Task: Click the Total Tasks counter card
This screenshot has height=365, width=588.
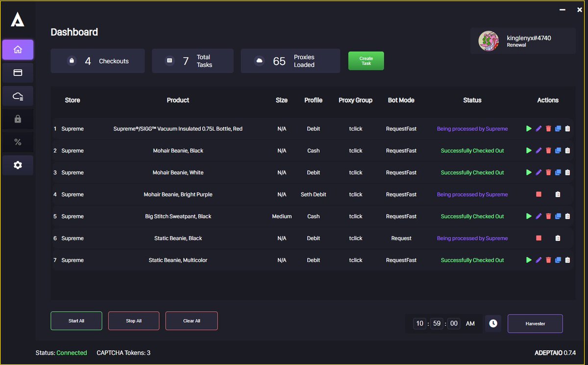Action: [x=193, y=61]
